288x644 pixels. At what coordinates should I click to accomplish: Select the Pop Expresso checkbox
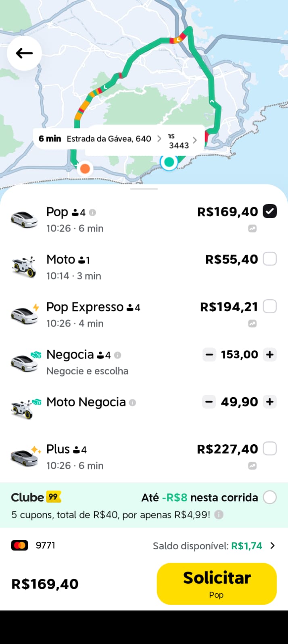pyautogui.click(x=269, y=306)
